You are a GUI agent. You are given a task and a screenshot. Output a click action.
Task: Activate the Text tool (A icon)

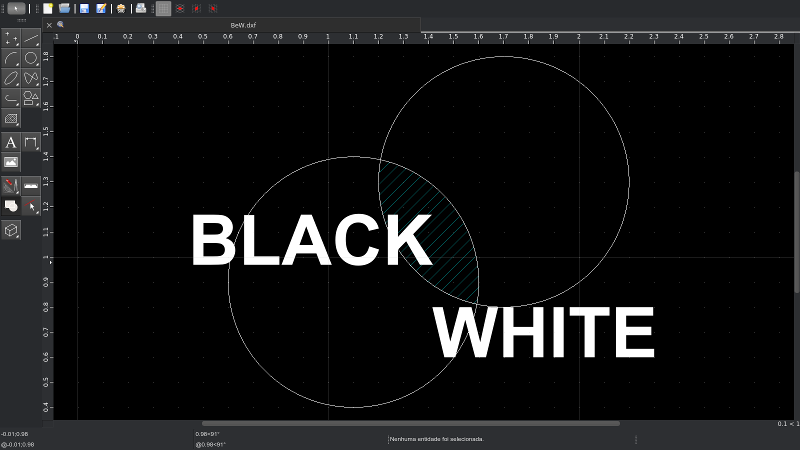(x=11, y=142)
